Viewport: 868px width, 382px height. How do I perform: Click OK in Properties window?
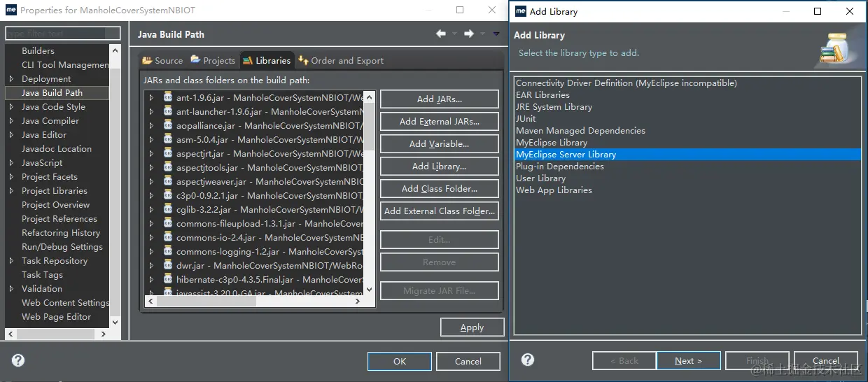[x=399, y=361]
